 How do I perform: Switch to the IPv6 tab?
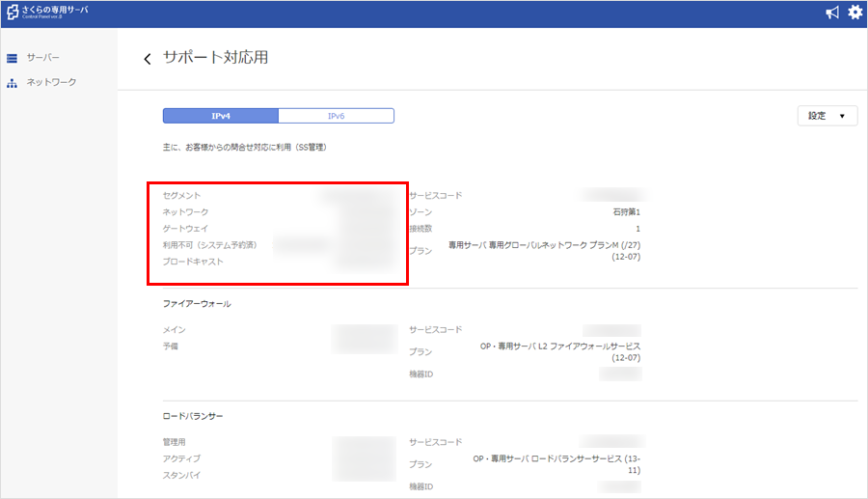(x=336, y=116)
